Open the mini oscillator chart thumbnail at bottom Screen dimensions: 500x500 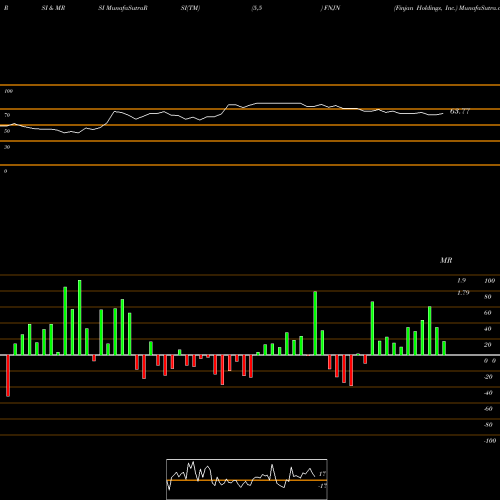click(247, 479)
